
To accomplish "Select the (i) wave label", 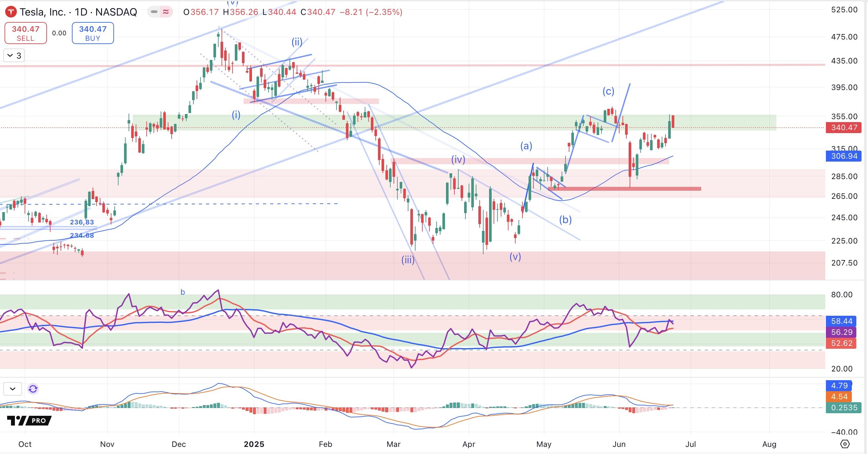I will tap(236, 115).
